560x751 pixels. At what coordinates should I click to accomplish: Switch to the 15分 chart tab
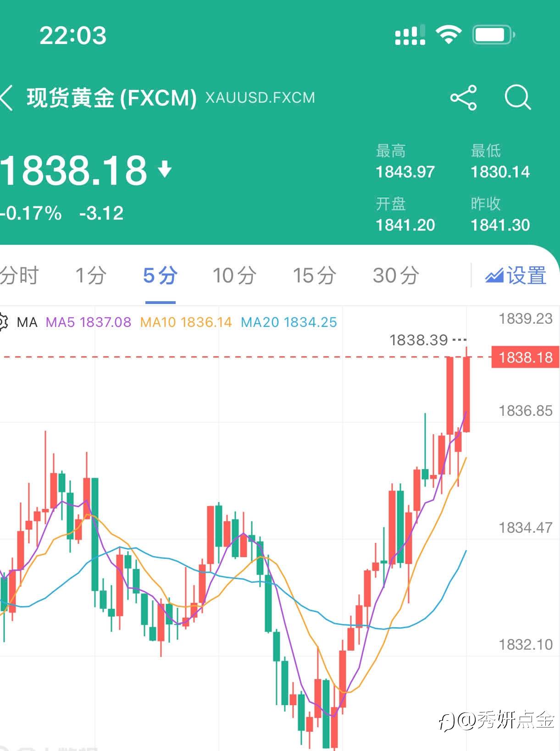[x=315, y=276]
